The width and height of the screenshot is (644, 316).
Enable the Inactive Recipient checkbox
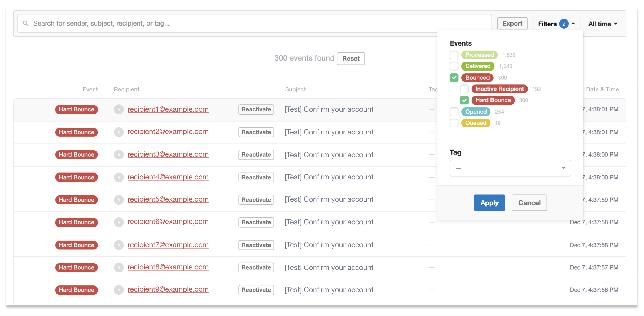[464, 89]
